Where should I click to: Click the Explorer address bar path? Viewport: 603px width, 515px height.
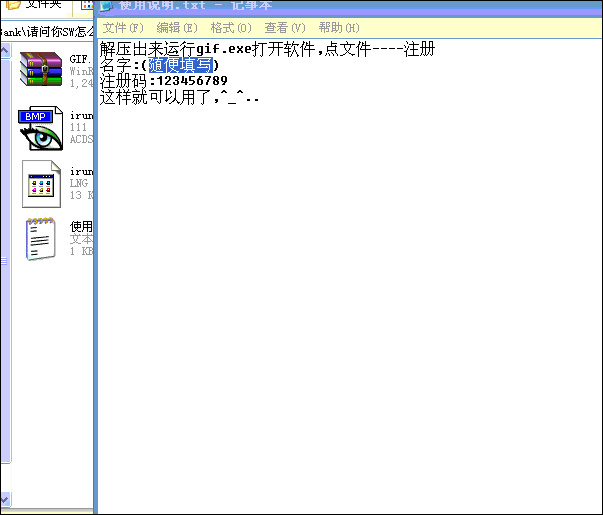47,31
